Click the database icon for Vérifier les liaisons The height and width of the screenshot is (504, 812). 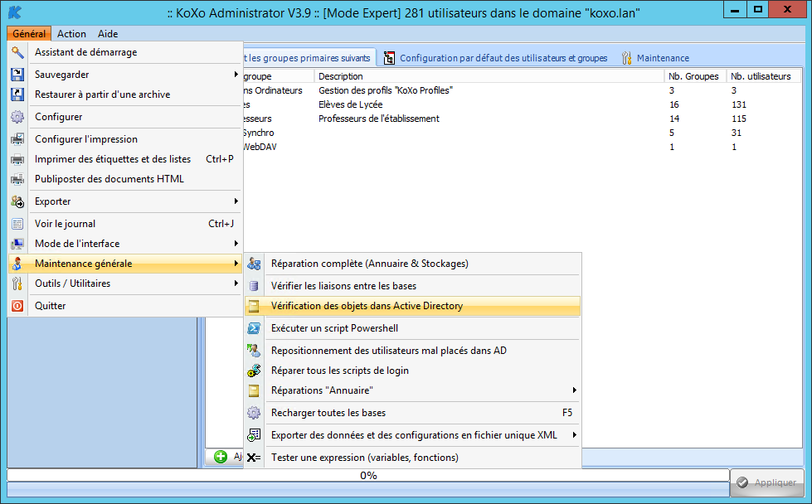tap(254, 286)
